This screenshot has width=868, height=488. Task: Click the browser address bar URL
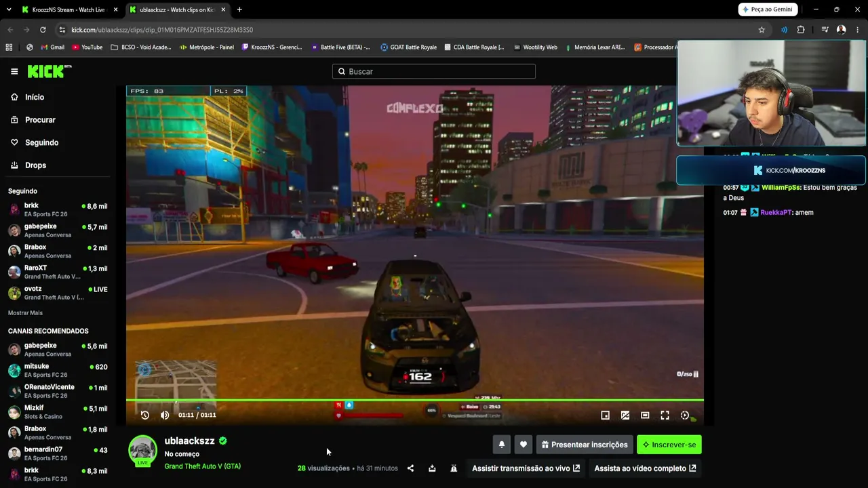click(x=162, y=30)
